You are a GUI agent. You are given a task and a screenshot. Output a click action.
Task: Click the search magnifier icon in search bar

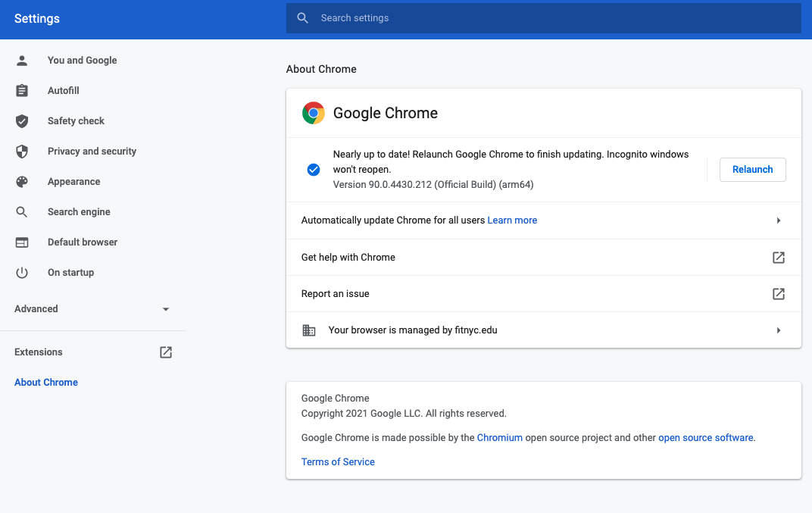[x=302, y=18]
